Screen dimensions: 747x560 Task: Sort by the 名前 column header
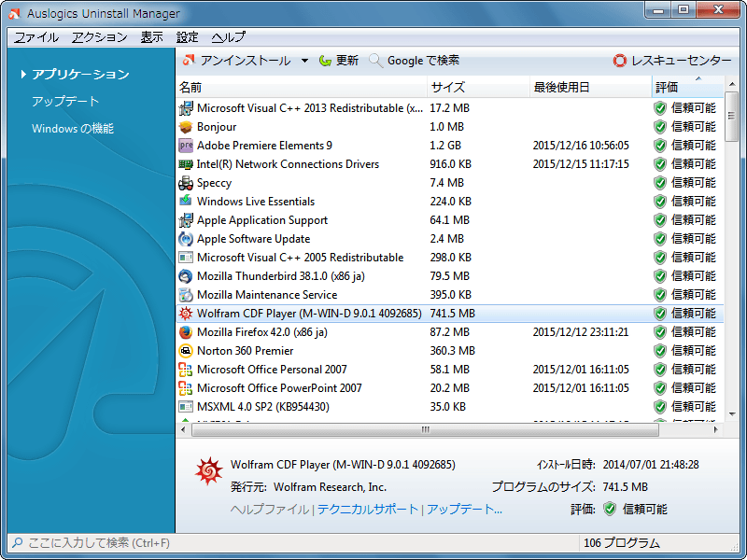pyautogui.click(x=302, y=87)
